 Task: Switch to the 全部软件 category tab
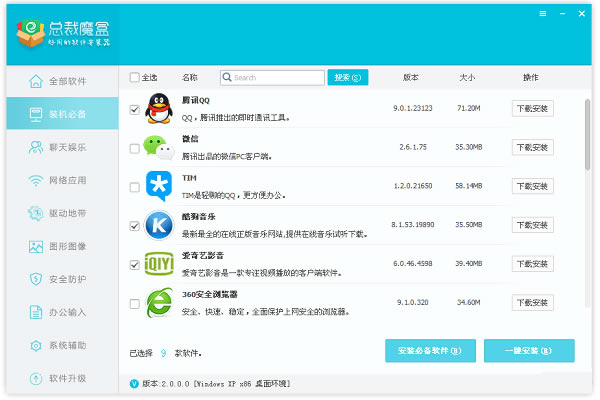point(60,81)
